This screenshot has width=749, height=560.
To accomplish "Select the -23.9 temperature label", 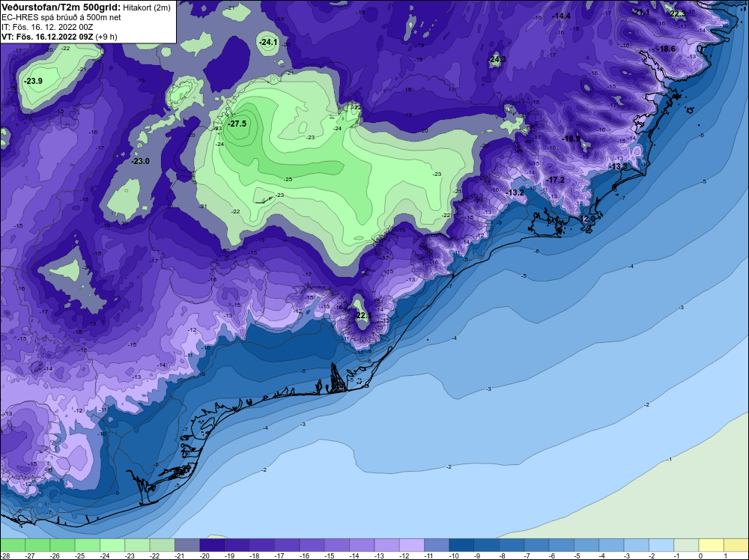I will pos(34,81).
